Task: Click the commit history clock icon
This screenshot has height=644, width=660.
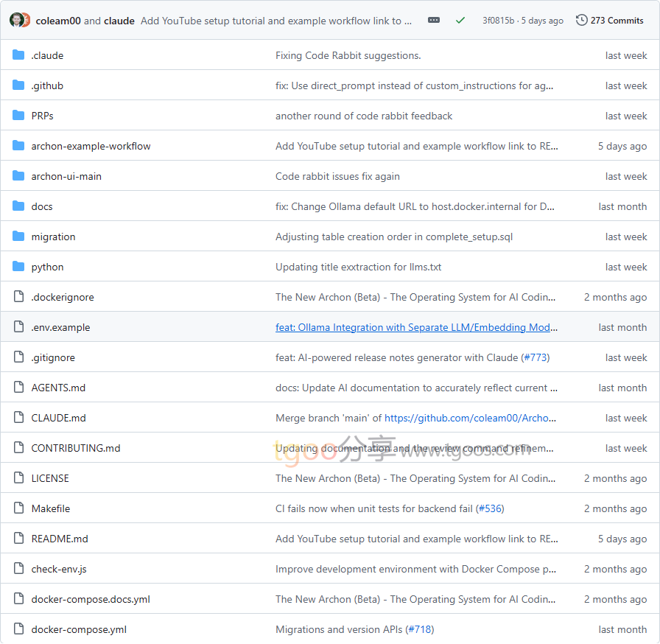Action: click(581, 21)
